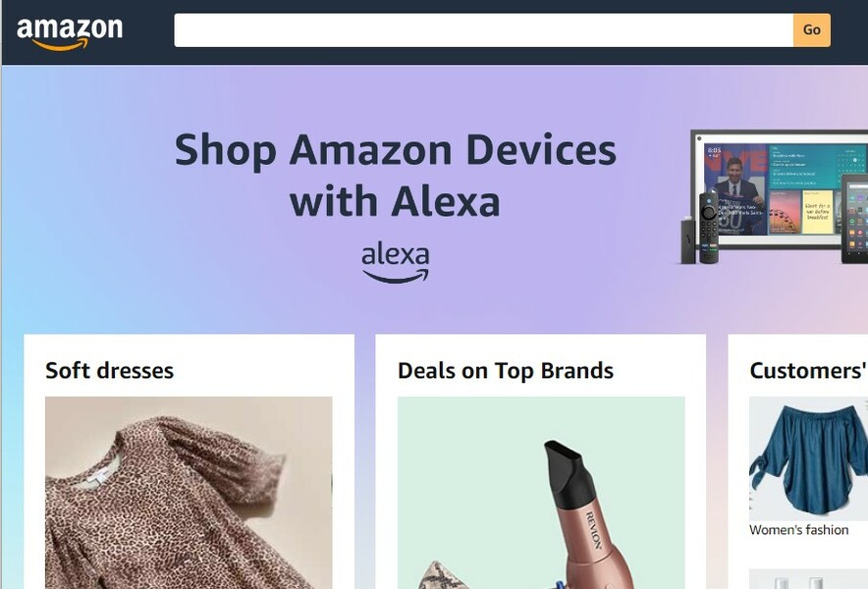This screenshot has width=868, height=589.
Task: Click the Fire TV Stick image
Action: (687, 240)
